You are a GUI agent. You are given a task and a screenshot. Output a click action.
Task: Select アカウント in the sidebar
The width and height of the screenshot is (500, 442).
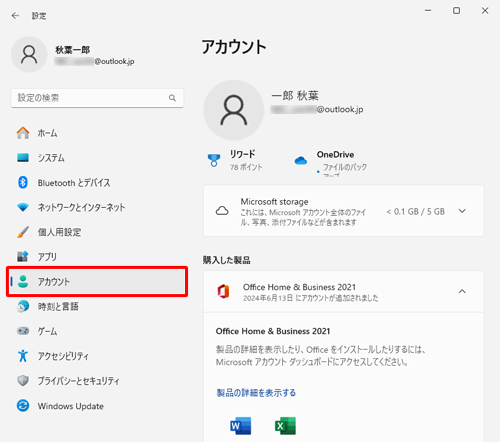tap(97, 282)
